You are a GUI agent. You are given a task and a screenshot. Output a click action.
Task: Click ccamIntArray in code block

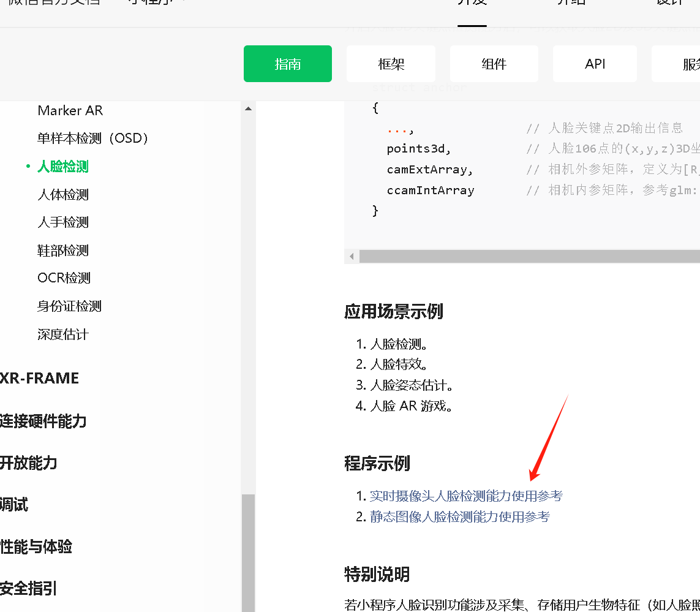point(431,191)
